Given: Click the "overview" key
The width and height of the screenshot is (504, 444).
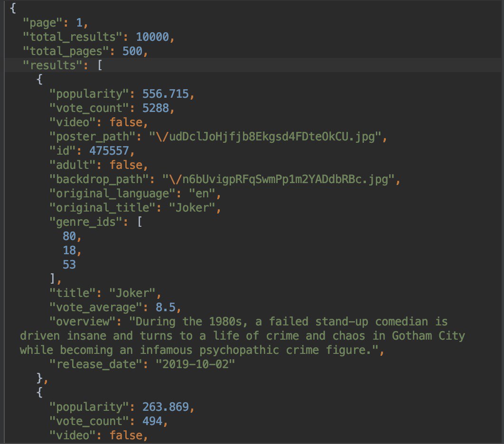Looking at the screenshot, I should [x=82, y=322].
